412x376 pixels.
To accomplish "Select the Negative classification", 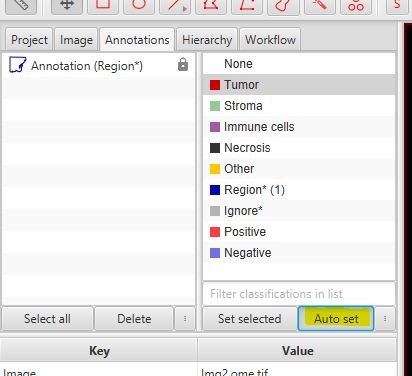I will (299, 253).
